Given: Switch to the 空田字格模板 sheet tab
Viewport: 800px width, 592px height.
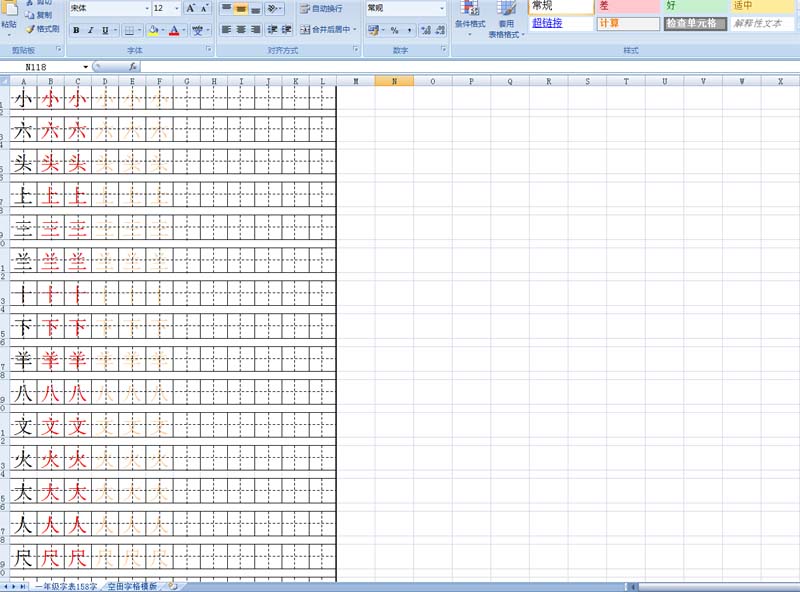Looking at the screenshot, I should point(132,586).
